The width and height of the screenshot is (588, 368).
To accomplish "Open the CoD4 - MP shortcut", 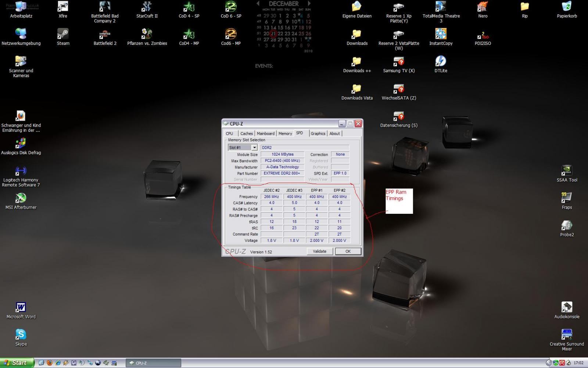I will (189, 37).
